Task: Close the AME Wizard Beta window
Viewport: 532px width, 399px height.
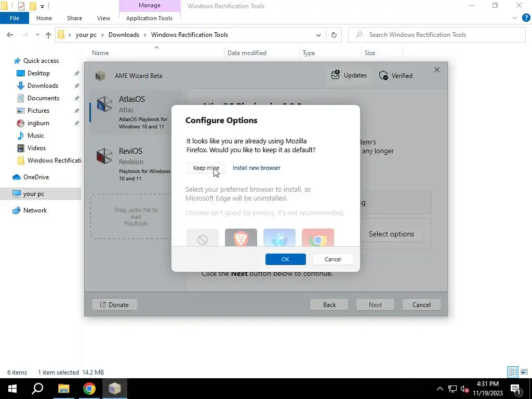Action: coord(436,70)
